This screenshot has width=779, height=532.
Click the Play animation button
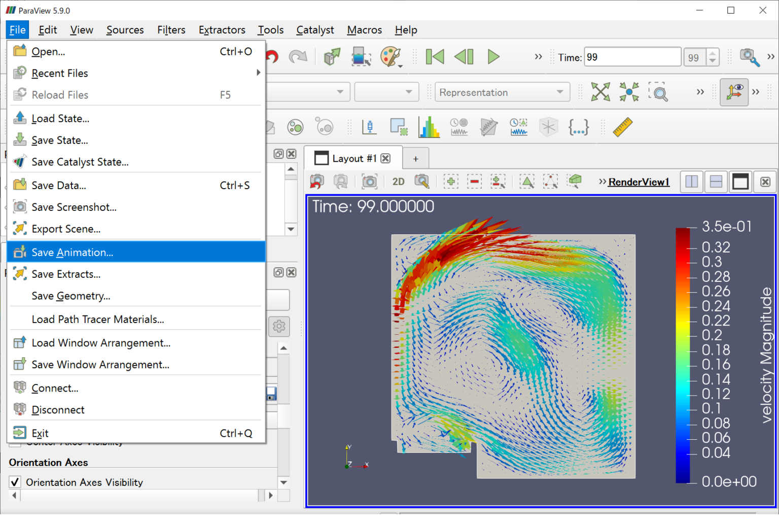click(493, 57)
